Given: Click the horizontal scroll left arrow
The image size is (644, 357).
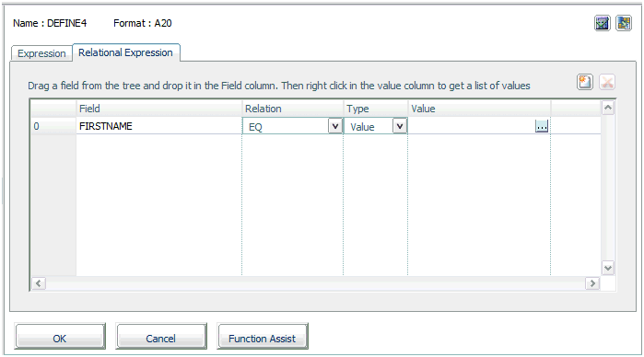Looking at the screenshot, I should pos(39,283).
